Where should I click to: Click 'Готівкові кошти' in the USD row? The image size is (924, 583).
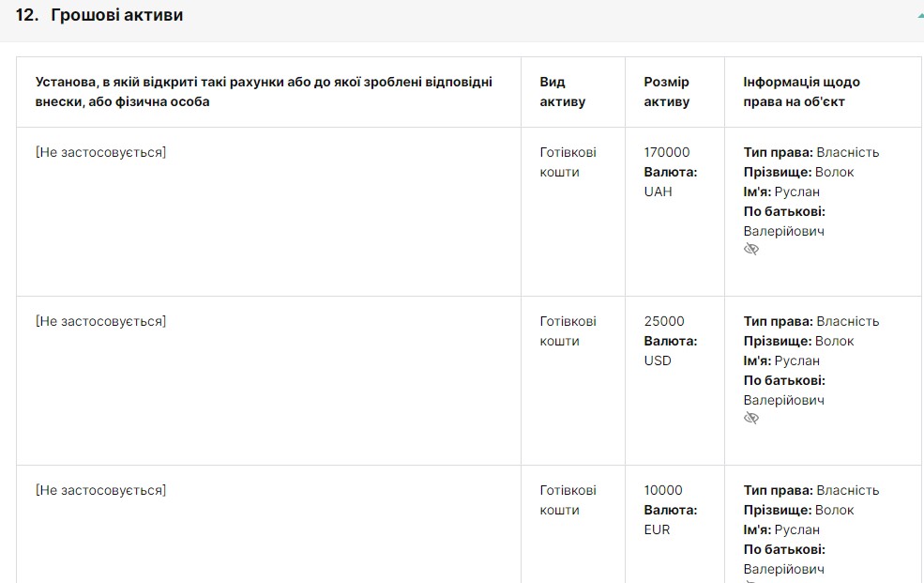click(568, 330)
